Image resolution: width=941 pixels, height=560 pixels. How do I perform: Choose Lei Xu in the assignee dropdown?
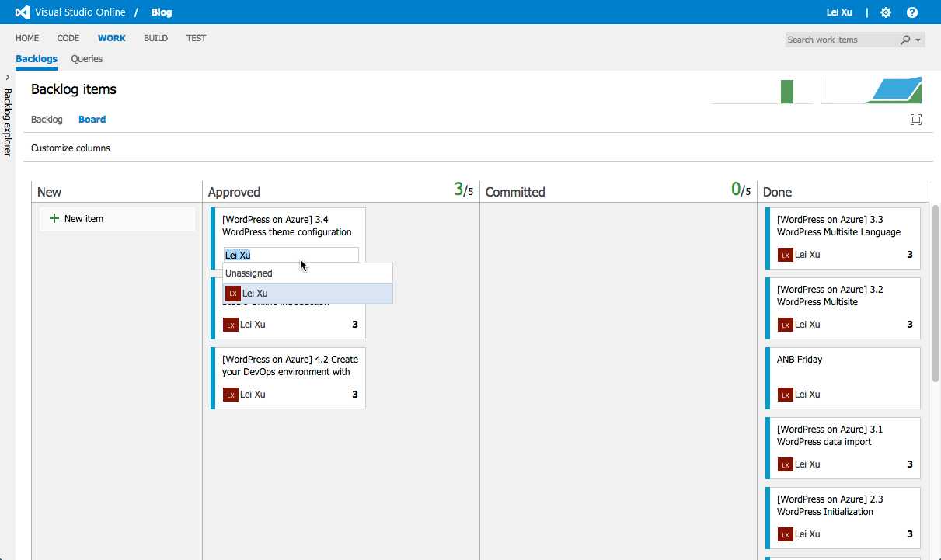click(308, 294)
